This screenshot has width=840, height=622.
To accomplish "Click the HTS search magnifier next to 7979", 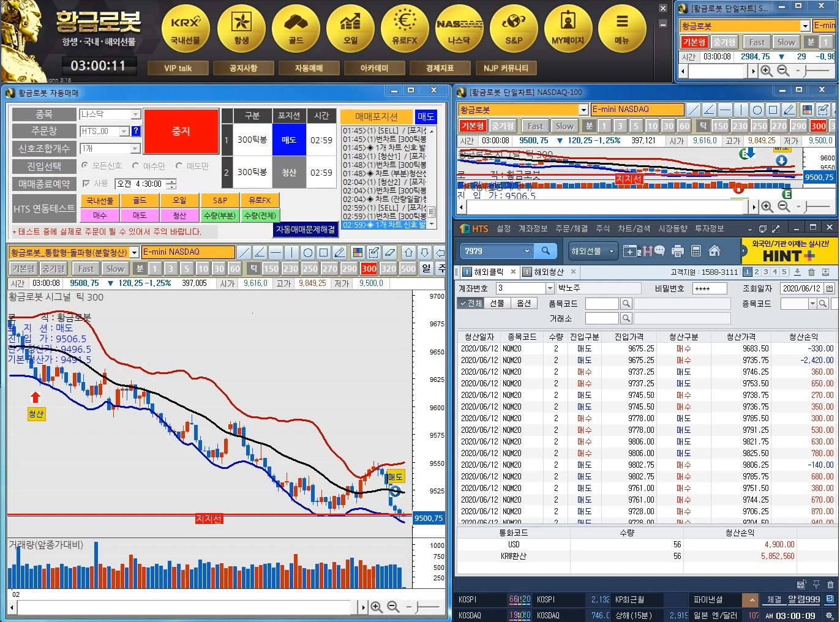I will pos(545,250).
